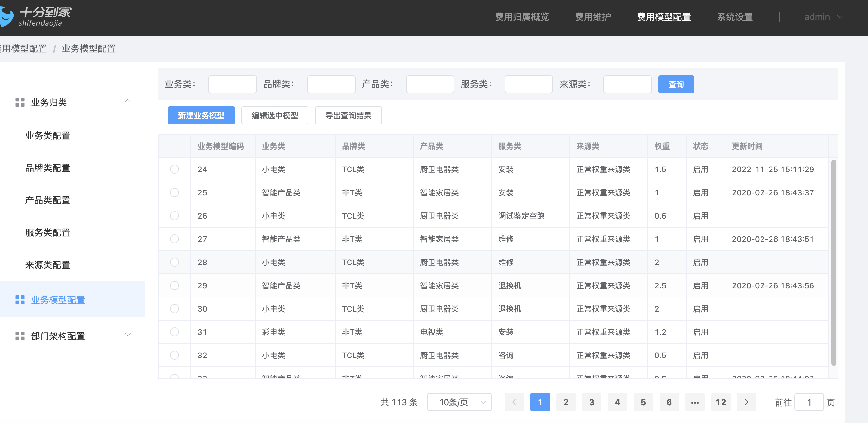Viewport: 868px width, 423px height.
Task: Go to page 3
Action: tap(591, 402)
